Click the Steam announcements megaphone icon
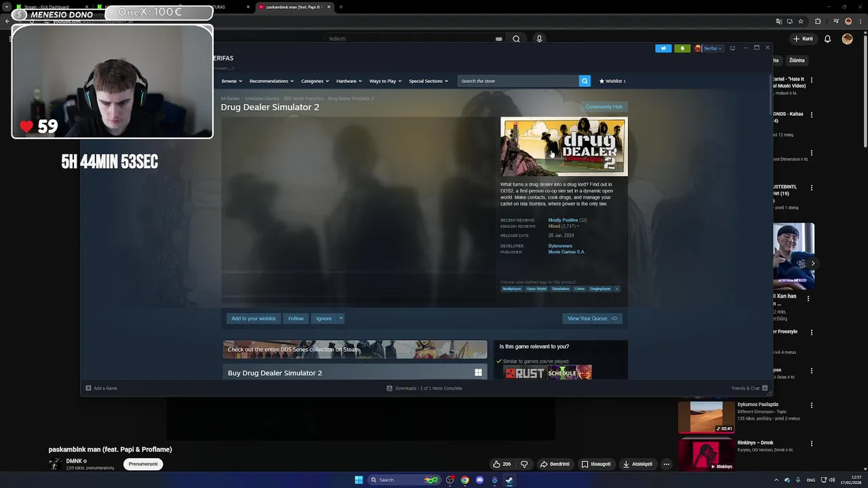This screenshot has width=868, height=488. [x=663, y=48]
